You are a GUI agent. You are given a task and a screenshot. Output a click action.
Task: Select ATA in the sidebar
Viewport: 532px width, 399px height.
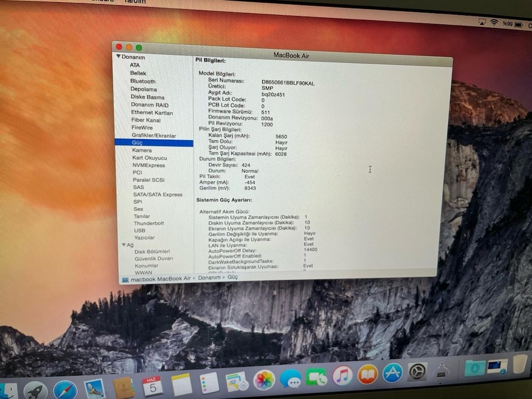click(135, 65)
